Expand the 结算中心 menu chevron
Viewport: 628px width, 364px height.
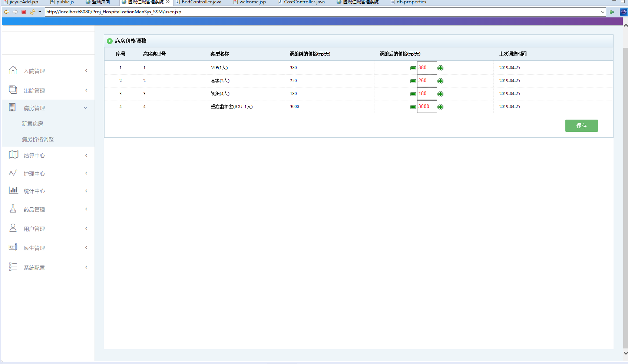point(86,156)
